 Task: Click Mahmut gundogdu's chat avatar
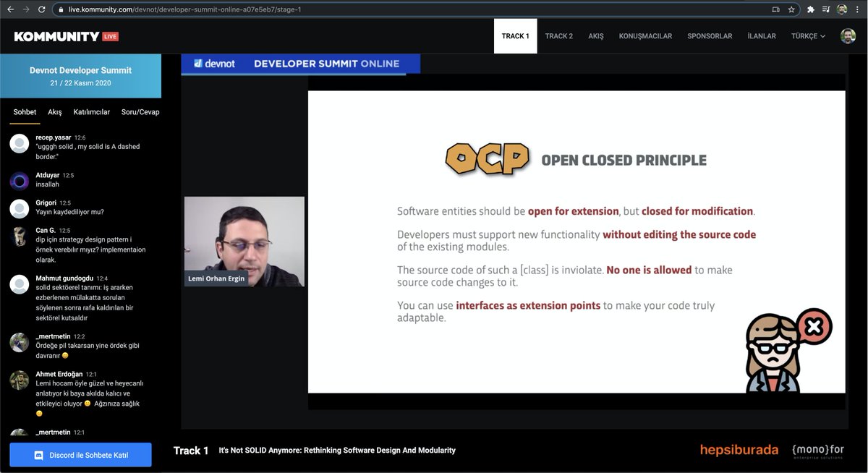tap(20, 284)
